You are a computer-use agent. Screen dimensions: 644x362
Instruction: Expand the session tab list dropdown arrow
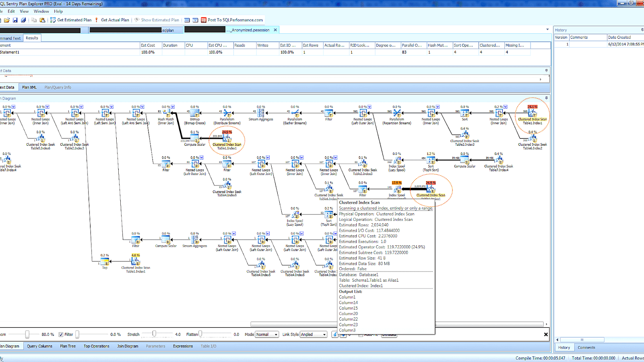(547, 29)
